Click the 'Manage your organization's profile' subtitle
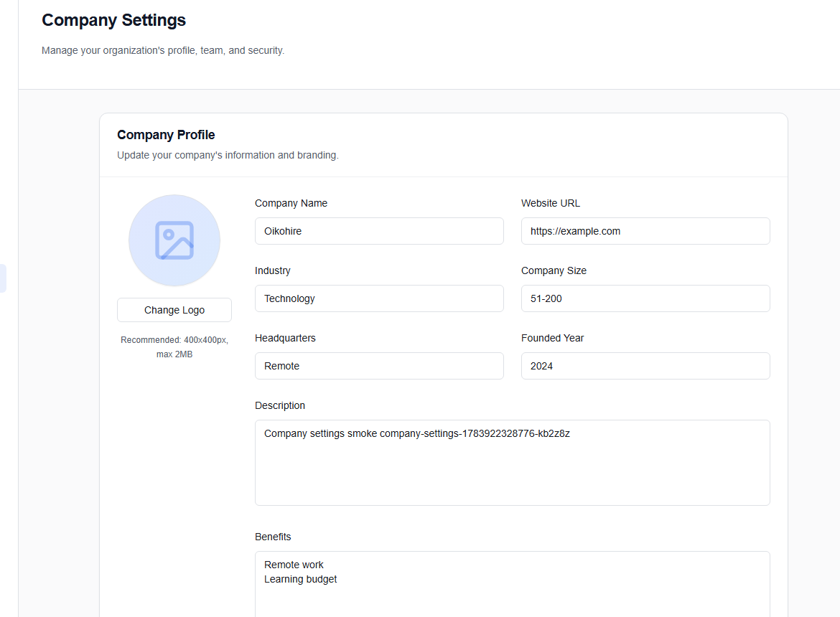This screenshot has height=617, width=840. pos(163,50)
